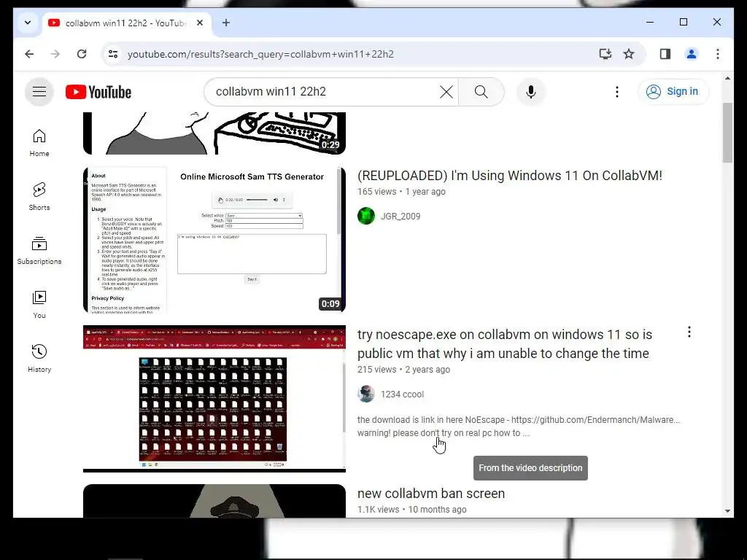Go back to the previous page
This screenshot has width=747, height=560.
29,54
